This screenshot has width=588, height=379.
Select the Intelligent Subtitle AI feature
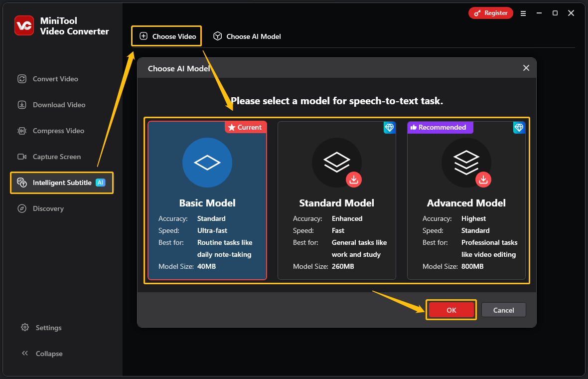61,183
